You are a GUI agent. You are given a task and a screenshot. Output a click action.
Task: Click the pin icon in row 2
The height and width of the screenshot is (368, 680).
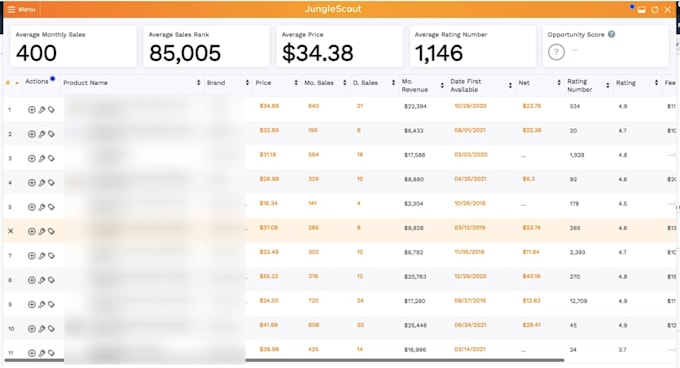click(x=42, y=134)
